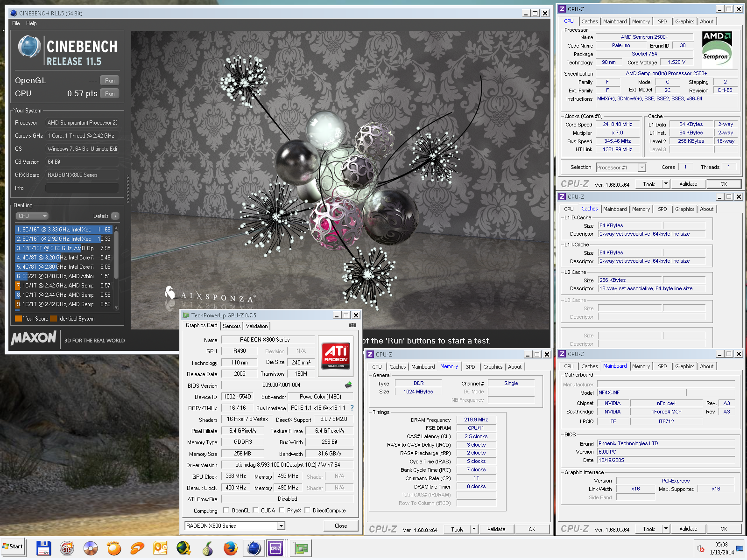Screen dimensions: 747x560
Task: Launch GOM Player orange foot icon
Action: pyautogui.click(x=113, y=548)
